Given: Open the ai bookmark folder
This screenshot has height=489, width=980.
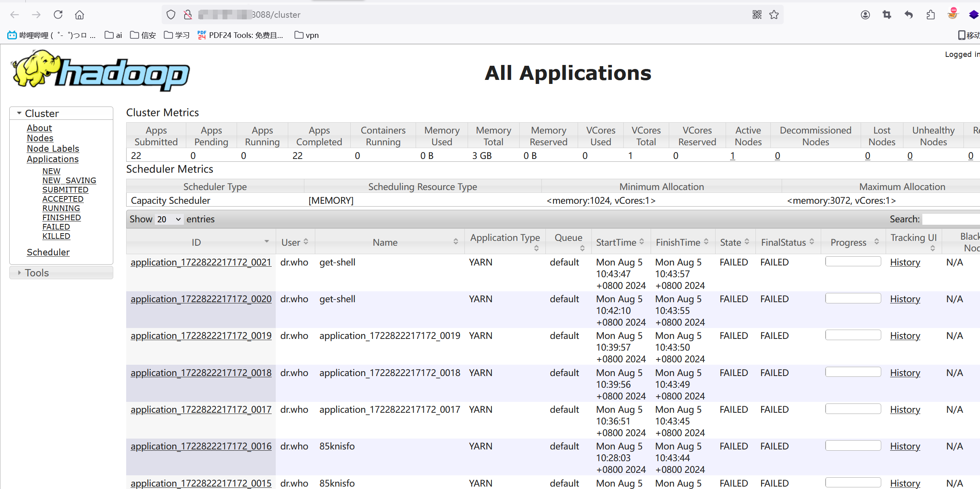Looking at the screenshot, I should (113, 35).
